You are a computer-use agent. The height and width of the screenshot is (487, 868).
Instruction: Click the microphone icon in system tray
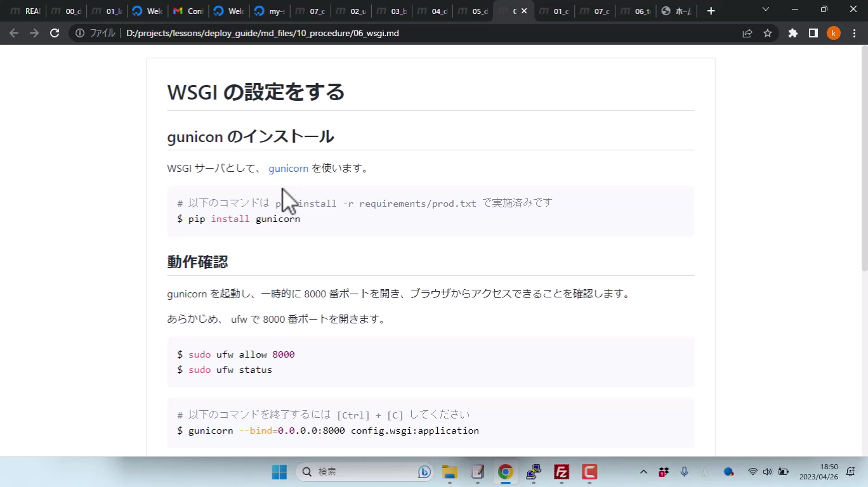point(684,472)
